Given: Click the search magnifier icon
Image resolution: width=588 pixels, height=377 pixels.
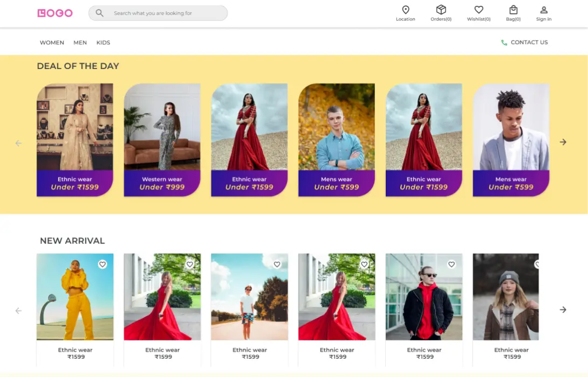Looking at the screenshot, I should (x=100, y=13).
